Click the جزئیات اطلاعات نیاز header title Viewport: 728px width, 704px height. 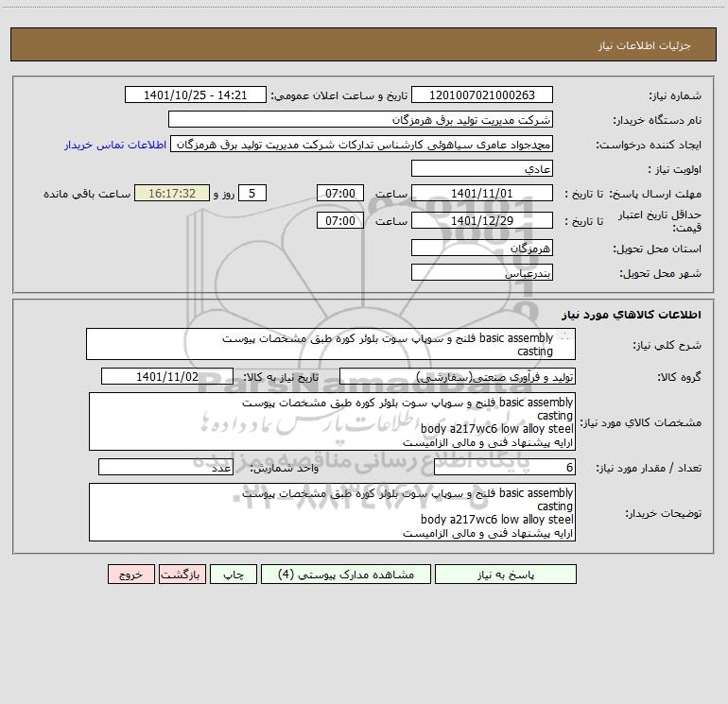coord(645,45)
